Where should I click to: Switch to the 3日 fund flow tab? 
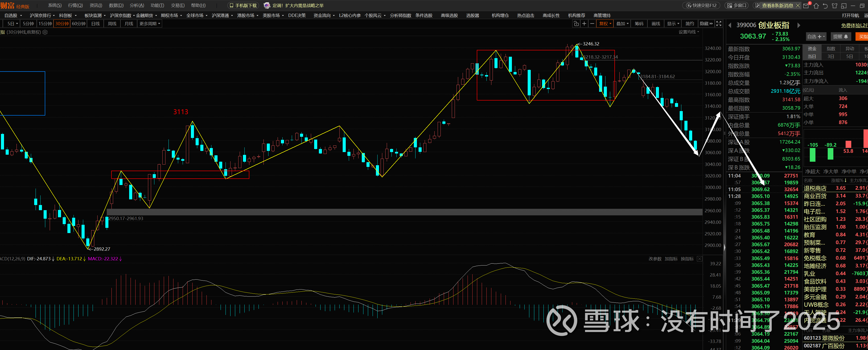(x=831, y=56)
